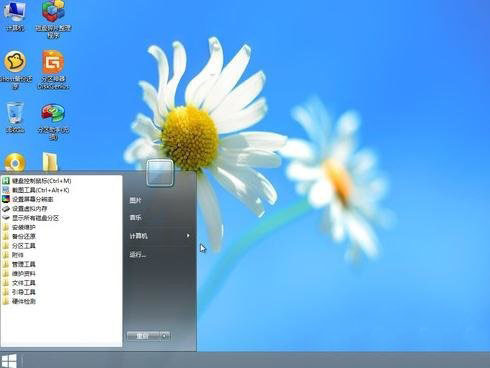Click the 重启 restart button
Viewport: 490px width, 368px height.
143,336
